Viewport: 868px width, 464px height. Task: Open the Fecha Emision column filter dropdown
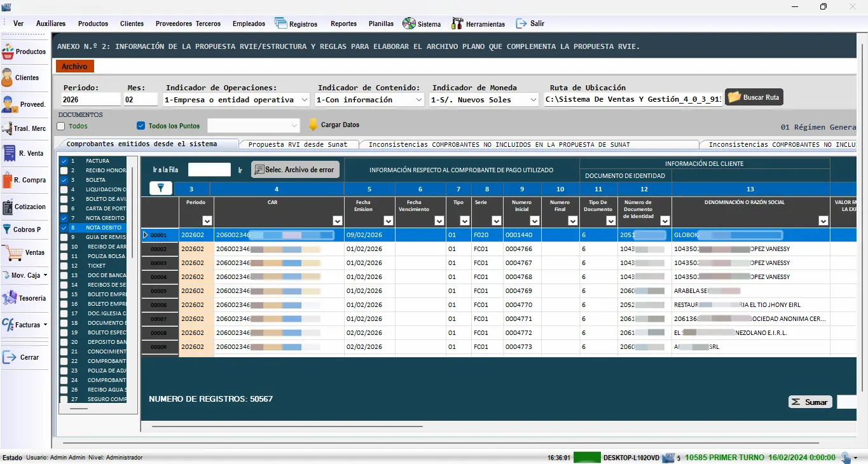pos(388,221)
